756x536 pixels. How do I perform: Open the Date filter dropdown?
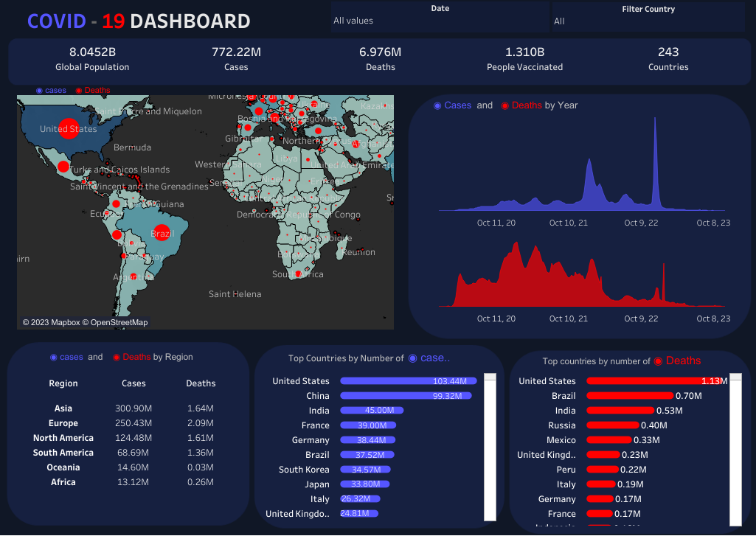440,21
